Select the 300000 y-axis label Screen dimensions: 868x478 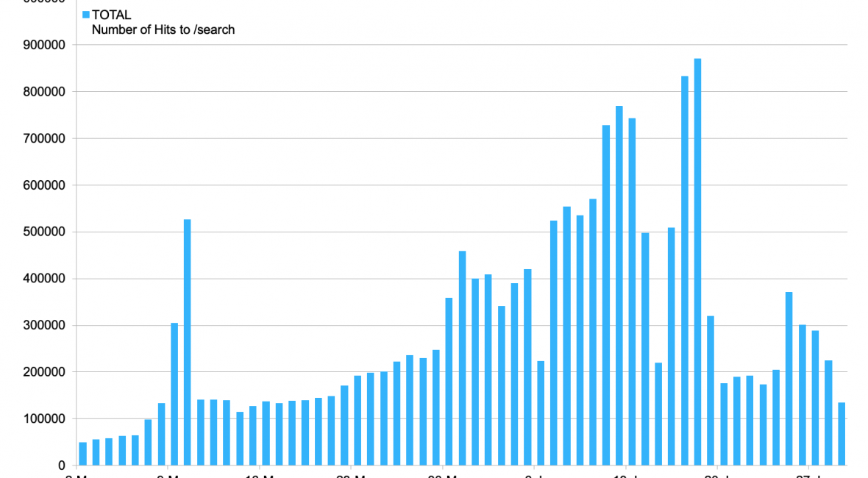45,325
